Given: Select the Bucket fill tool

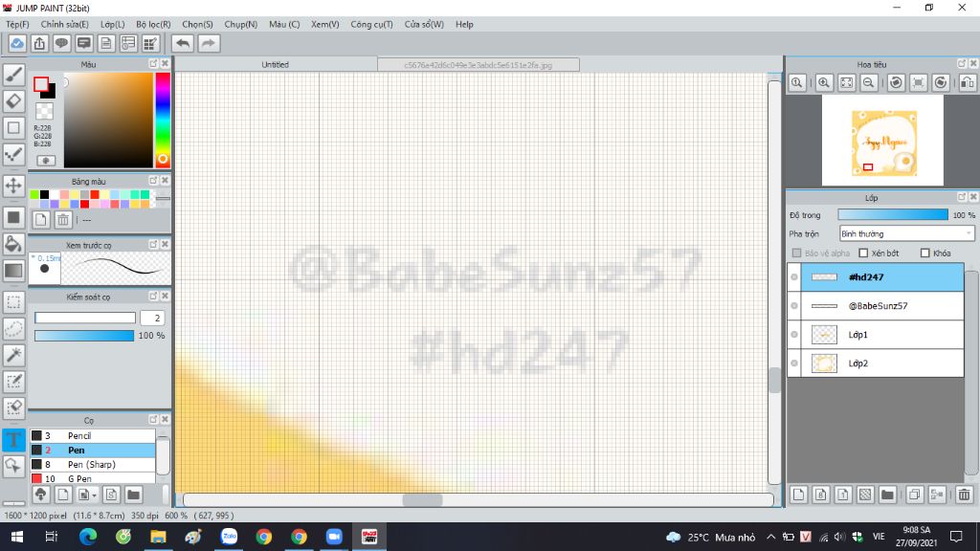Looking at the screenshot, I should click(13, 244).
